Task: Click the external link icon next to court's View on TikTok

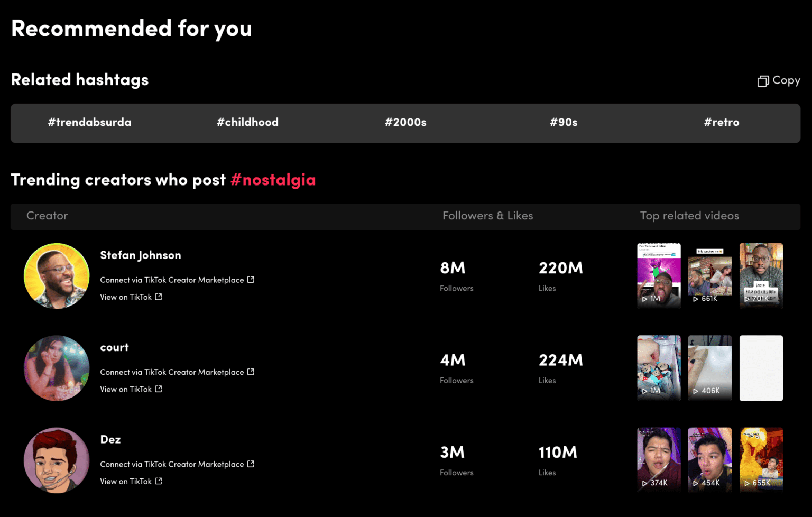Action: click(158, 389)
